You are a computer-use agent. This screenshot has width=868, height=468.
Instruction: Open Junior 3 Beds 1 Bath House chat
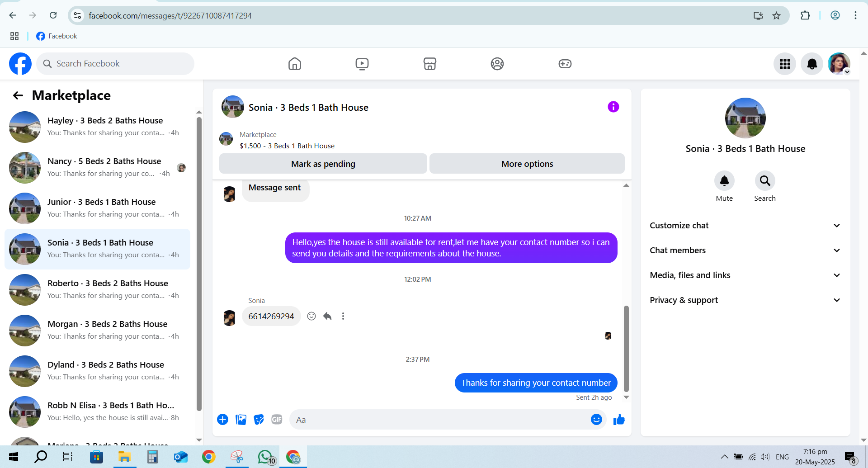click(x=97, y=208)
